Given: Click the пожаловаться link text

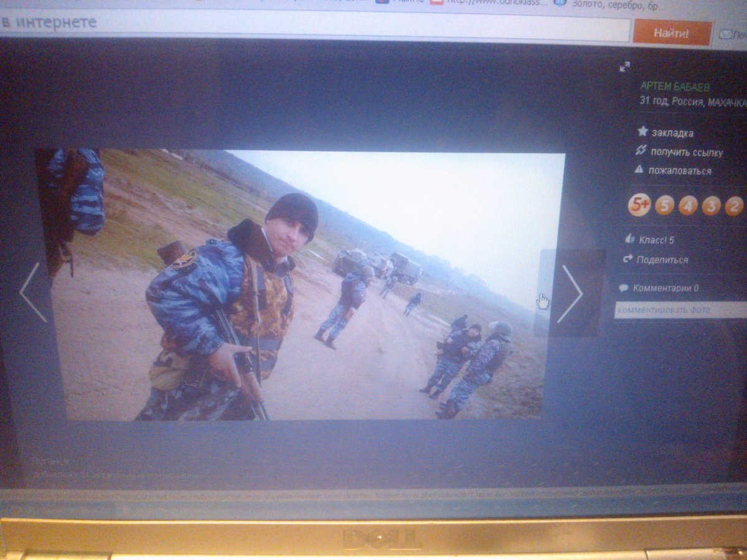Looking at the screenshot, I should pos(680,170).
